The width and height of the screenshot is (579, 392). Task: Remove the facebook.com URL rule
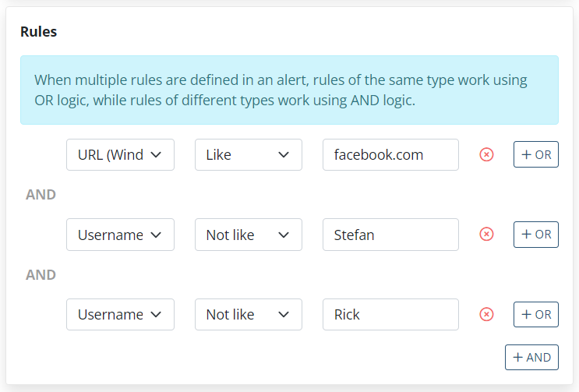click(486, 155)
